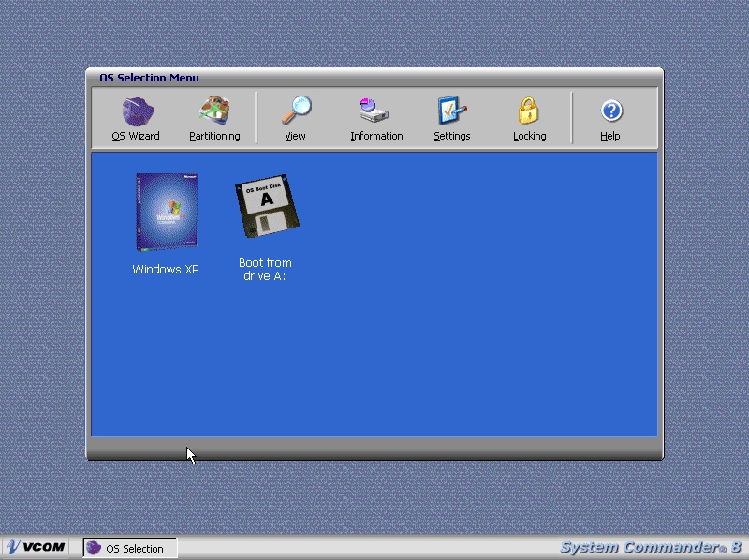Click the OS Selection Menu title bar

(x=374, y=78)
